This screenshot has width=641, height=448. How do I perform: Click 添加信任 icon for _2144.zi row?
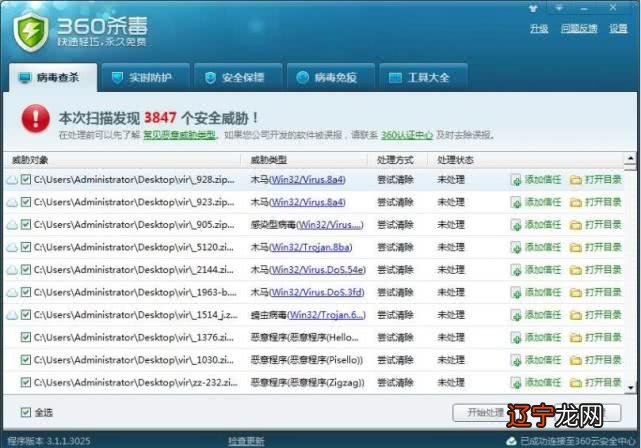point(516,270)
